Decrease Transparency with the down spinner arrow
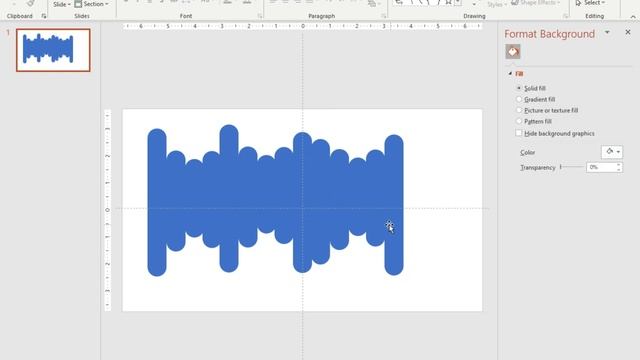 point(619,170)
